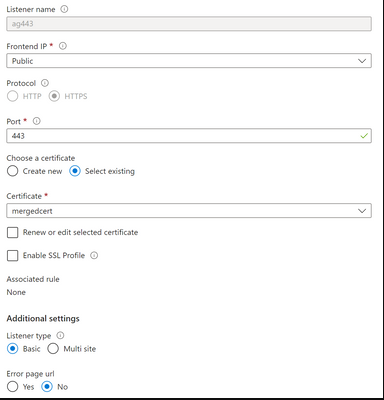Select the HTTP protocol radio button
The width and height of the screenshot is (384, 400).
[x=12, y=96]
